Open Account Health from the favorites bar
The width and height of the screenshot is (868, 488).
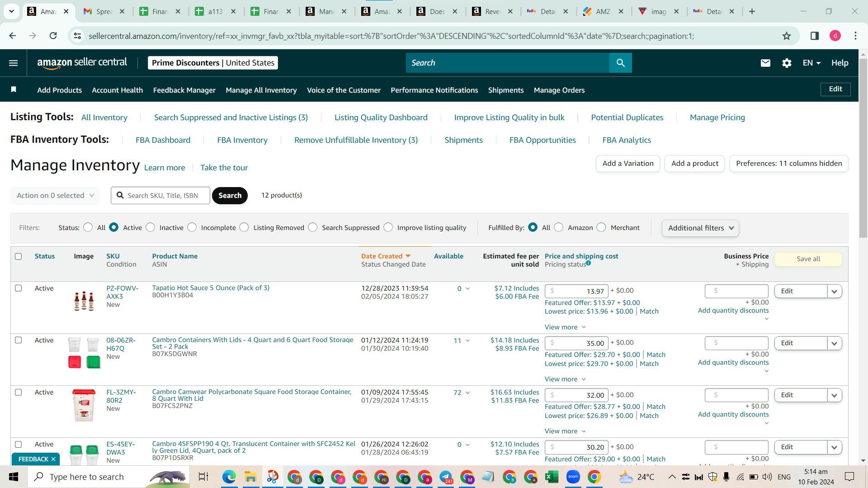point(118,90)
